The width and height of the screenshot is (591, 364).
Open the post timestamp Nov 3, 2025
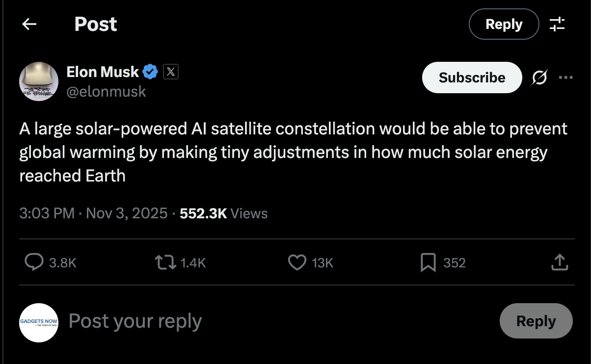[x=126, y=213]
